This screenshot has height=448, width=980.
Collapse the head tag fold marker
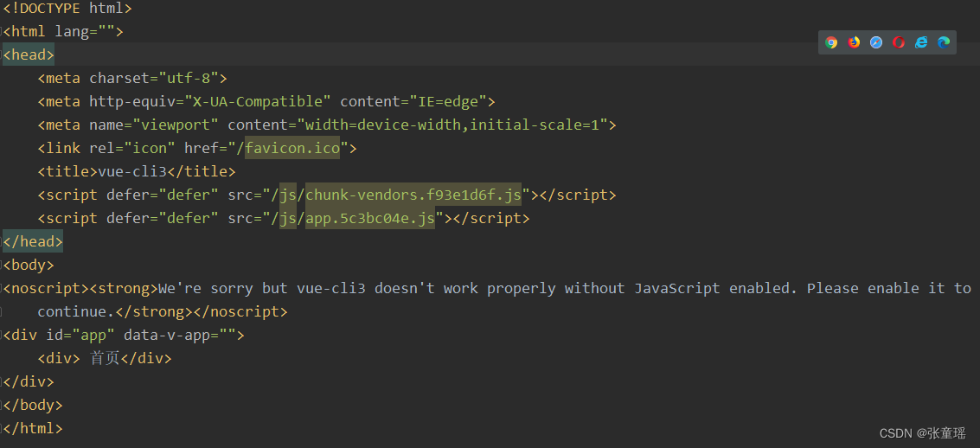pos(2,55)
